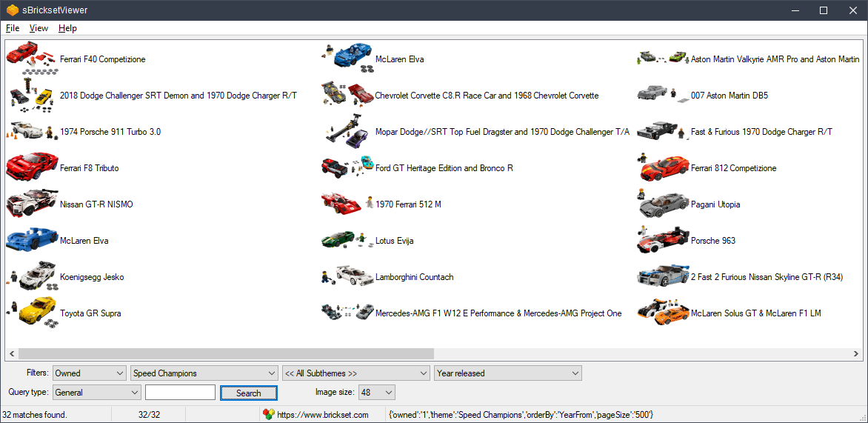Click the sBricksetViewer app icon in title bar

(13, 10)
